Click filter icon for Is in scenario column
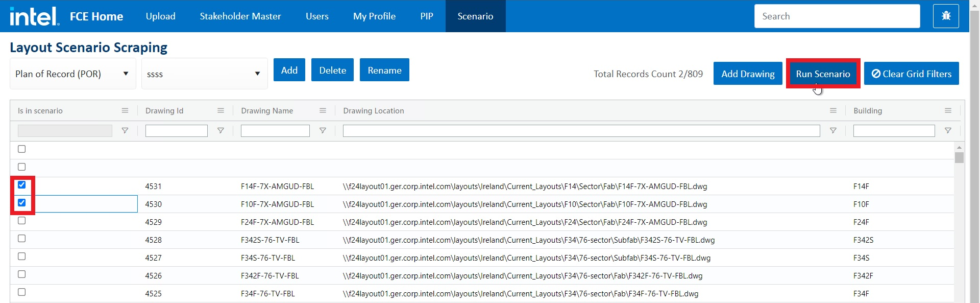This screenshot has height=303, width=980. pyautogui.click(x=125, y=131)
